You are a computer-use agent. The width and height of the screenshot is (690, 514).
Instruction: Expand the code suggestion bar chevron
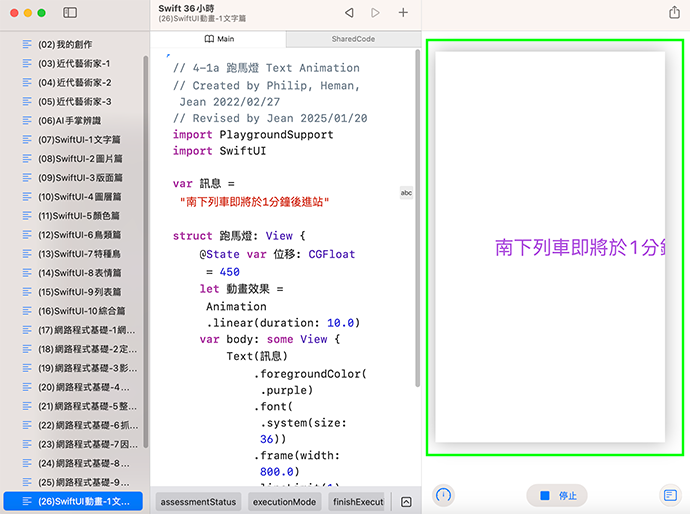[406, 502]
